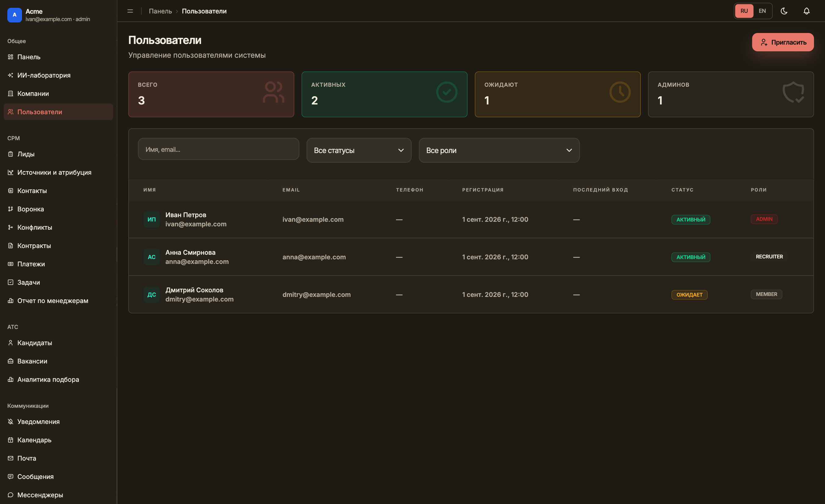The height and width of the screenshot is (504, 825).
Task: Click the Платежи payments icon
Action: pos(11,264)
